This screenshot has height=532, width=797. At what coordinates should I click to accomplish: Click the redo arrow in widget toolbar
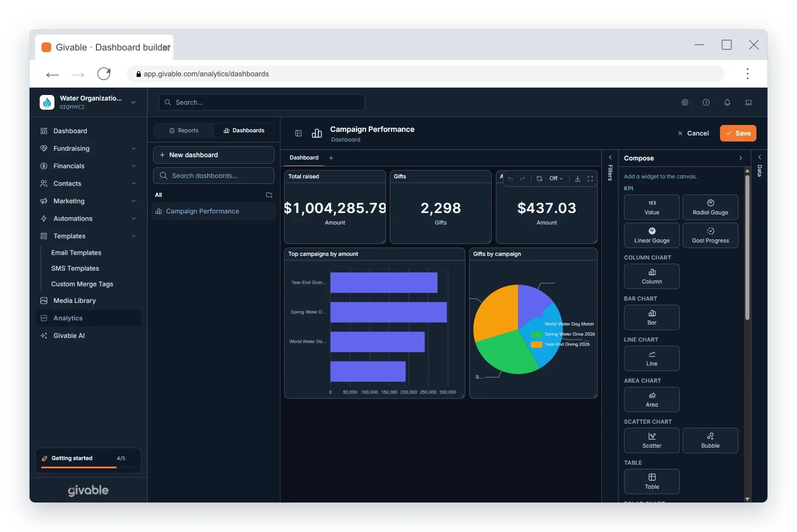click(x=523, y=178)
